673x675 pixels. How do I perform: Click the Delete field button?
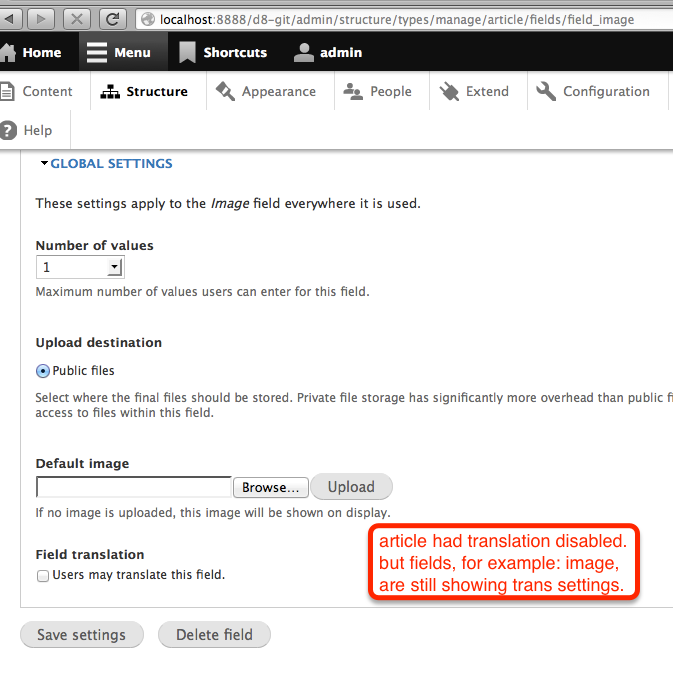click(214, 635)
